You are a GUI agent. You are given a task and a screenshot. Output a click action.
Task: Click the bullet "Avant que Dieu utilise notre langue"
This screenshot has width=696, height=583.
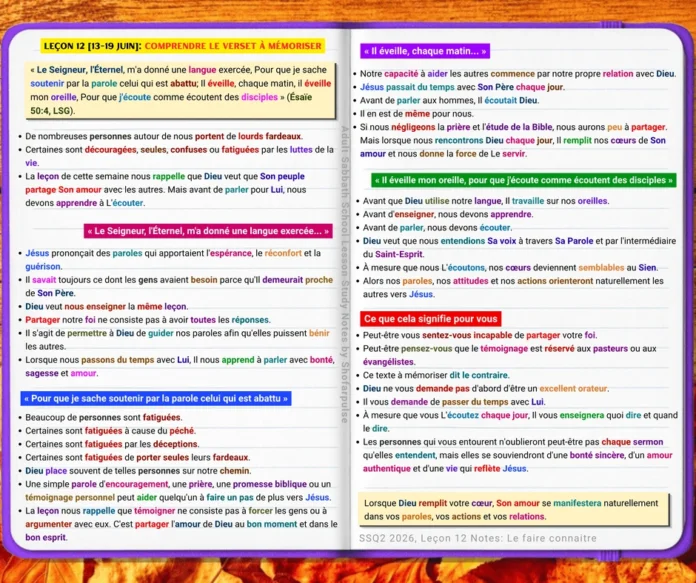coord(486,201)
